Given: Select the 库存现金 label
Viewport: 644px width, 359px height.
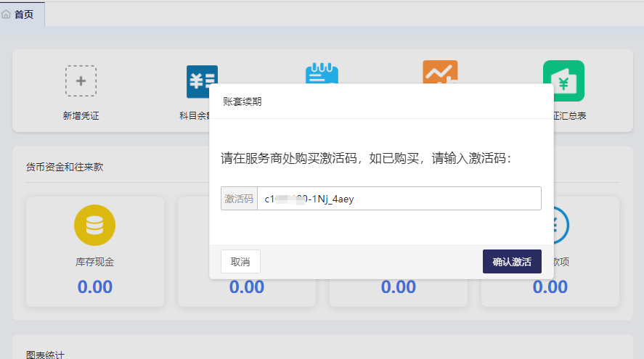Looking at the screenshot, I should pos(95,262).
